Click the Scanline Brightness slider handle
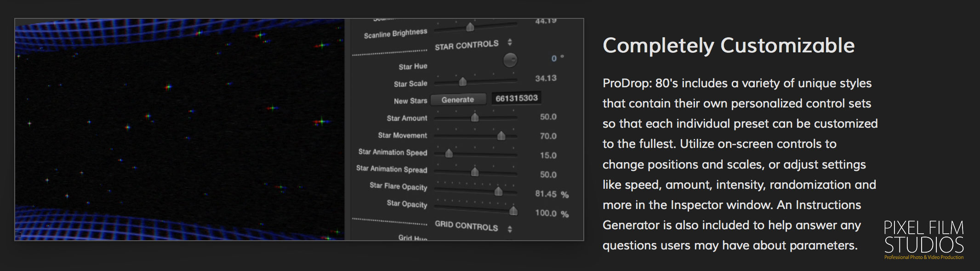 pyautogui.click(x=470, y=27)
